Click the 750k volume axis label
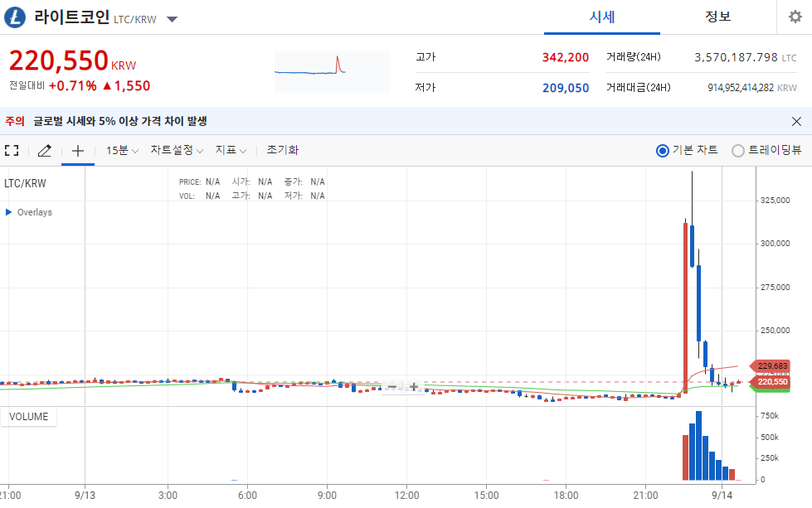The image size is (812, 508). (x=770, y=416)
